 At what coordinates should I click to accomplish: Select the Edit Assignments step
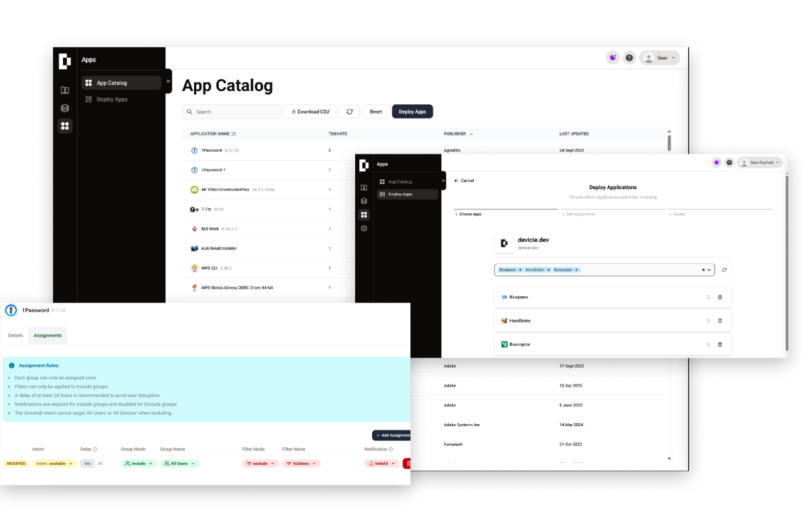[613, 212]
